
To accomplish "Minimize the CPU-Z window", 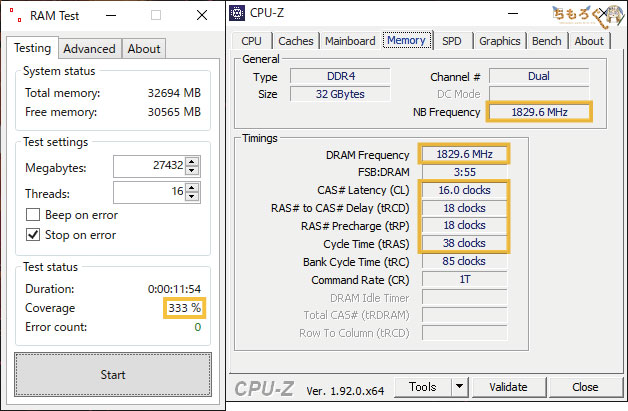I will (513, 13).
